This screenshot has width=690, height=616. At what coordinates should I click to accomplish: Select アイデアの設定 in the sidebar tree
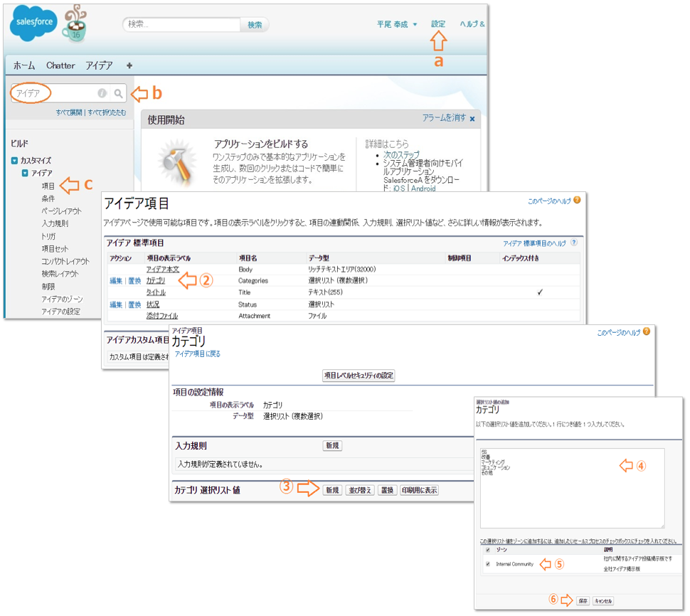tap(60, 312)
